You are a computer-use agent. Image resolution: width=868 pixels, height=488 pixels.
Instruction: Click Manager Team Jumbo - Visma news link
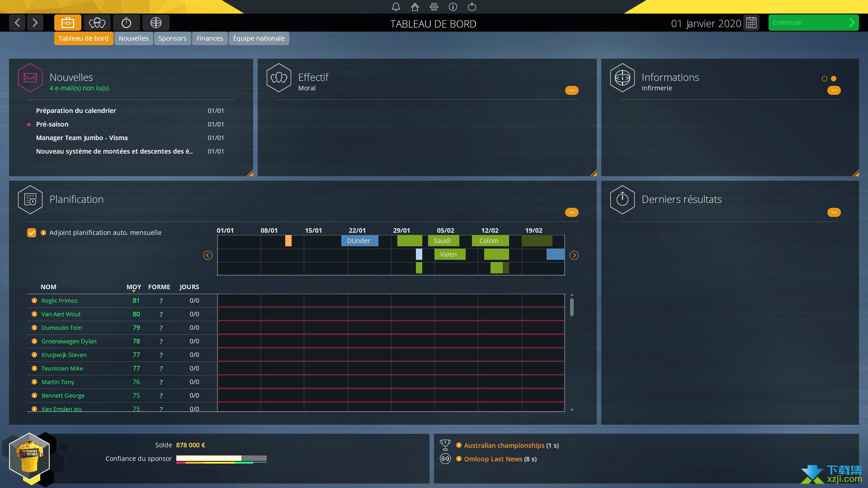click(x=82, y=138)
